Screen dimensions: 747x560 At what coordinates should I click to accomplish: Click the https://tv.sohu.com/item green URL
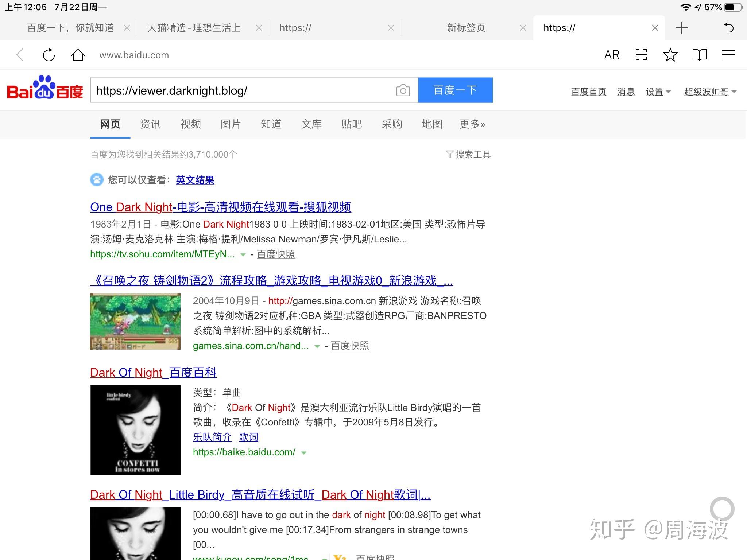point(162,254)
